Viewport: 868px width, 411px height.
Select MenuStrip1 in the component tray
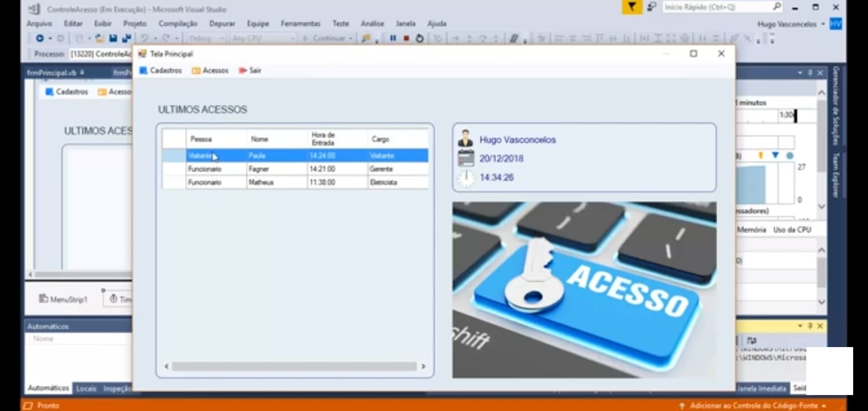click(x=63, y=299)
